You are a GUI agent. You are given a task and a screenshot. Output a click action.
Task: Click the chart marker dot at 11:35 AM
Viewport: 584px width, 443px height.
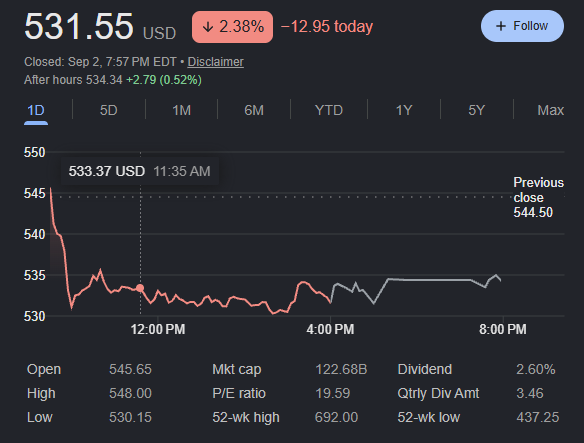coord(140,288)
